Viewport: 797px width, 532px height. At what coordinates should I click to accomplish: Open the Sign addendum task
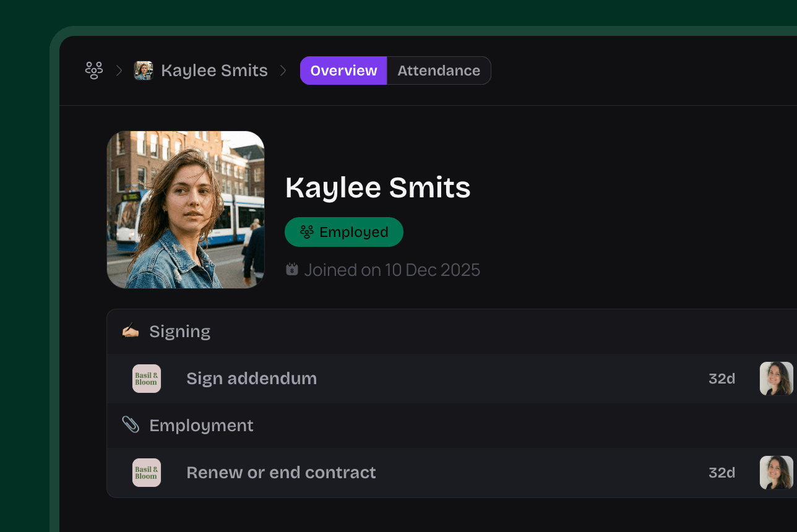(x=251, y=379)
